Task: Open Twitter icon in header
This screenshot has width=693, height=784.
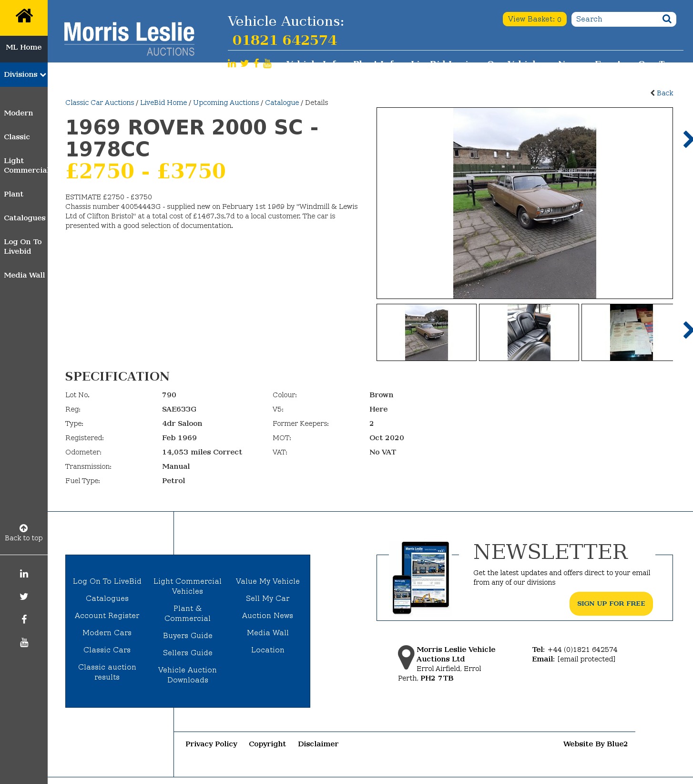Action: [x=245, y=63]
